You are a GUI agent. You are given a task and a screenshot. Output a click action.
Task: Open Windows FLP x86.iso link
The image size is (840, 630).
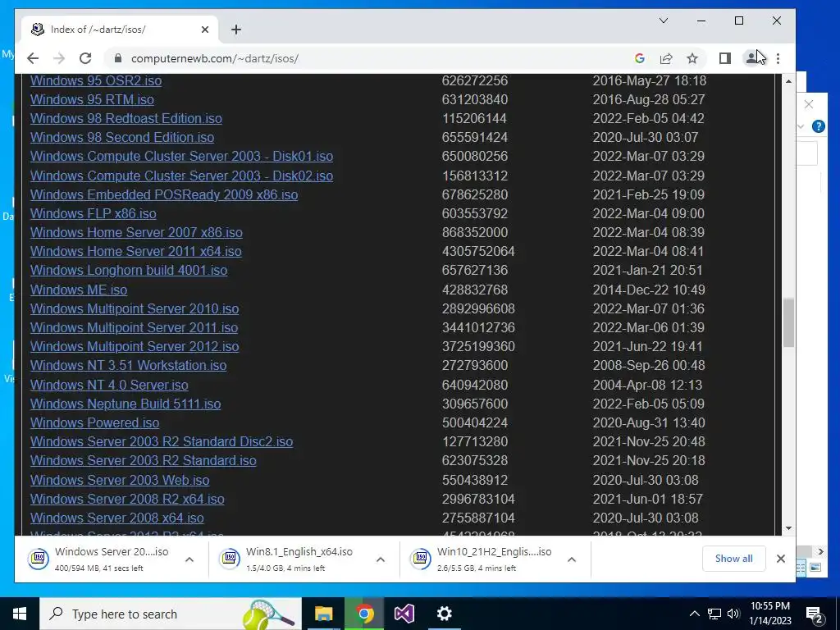click(x=94, y=213)
